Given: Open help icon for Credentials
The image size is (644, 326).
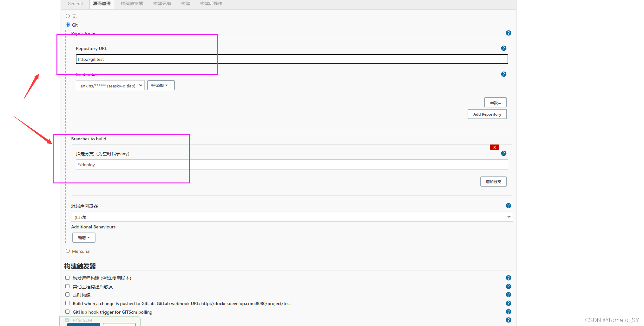Looking at the screenshot, I should pos(503,74).
